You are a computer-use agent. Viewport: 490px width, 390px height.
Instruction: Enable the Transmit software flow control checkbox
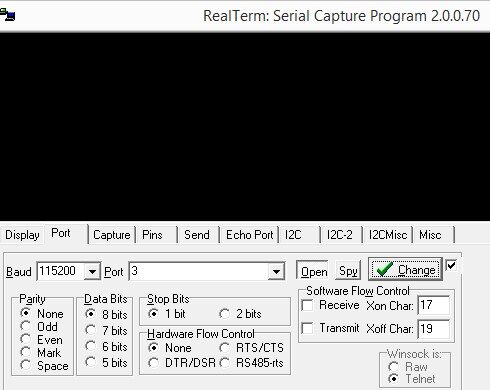[x=307, y=328]
